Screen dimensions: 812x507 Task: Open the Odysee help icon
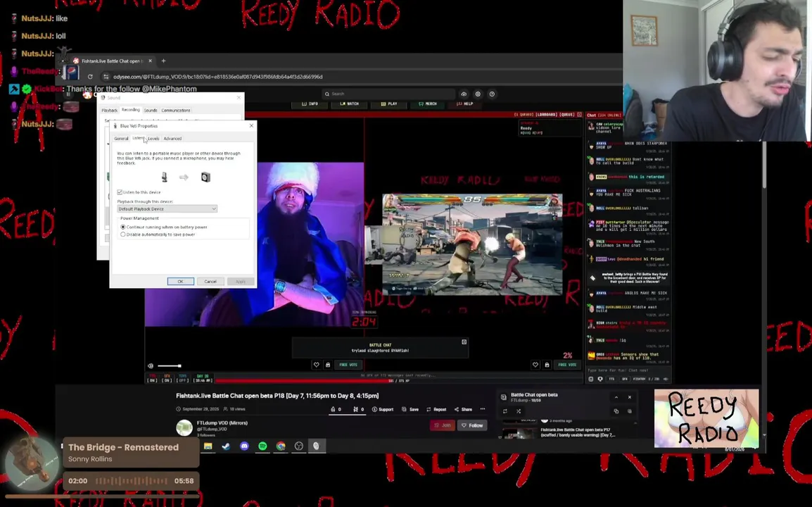coord(492,94)
